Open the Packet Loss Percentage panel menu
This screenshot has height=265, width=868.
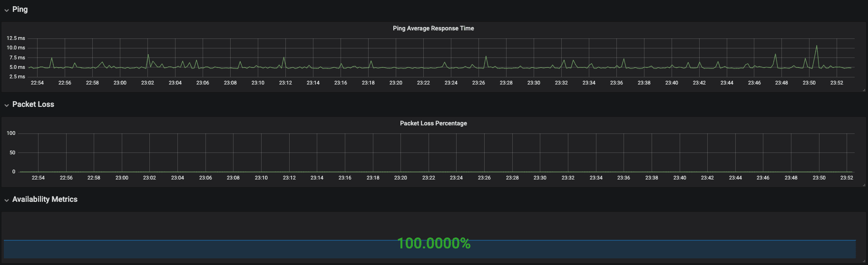[433, 123]
